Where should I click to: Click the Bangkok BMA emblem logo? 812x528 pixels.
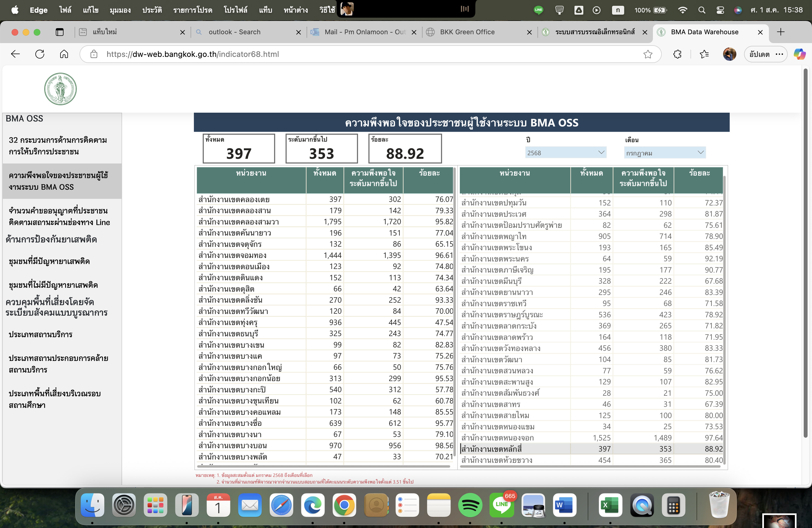click(x=60, y=89)
